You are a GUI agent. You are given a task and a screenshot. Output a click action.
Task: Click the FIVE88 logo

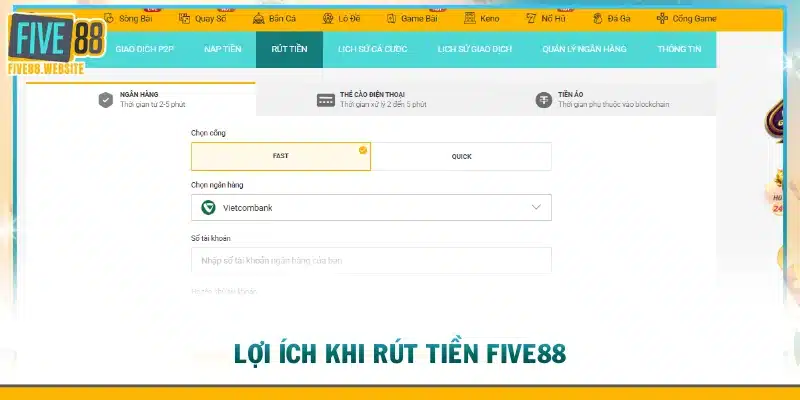[56, 44]
